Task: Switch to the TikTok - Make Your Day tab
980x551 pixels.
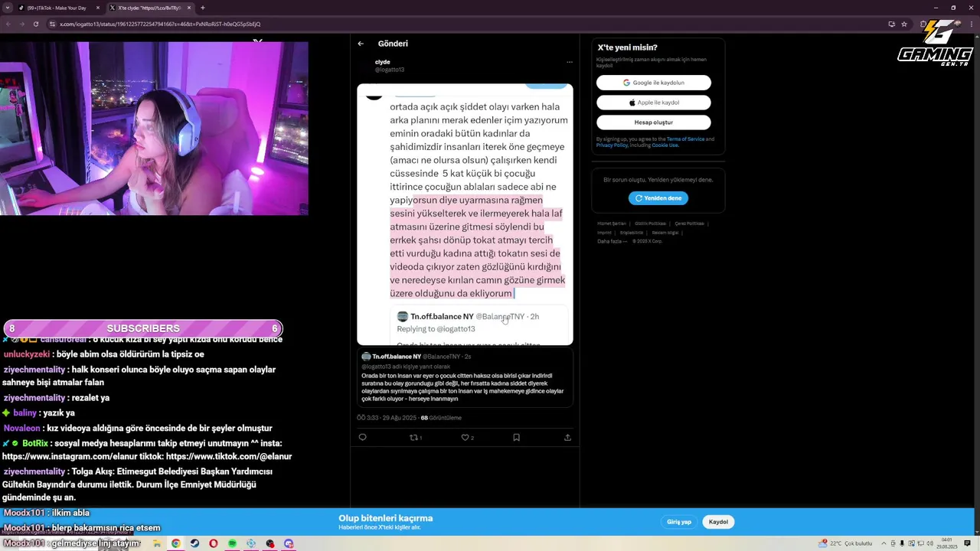Action: 57,8
